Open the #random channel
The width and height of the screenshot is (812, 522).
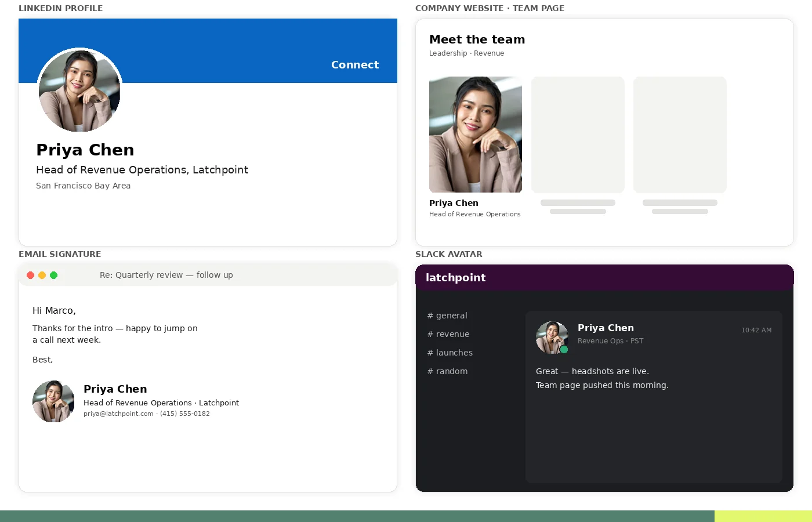coord(447,371)
